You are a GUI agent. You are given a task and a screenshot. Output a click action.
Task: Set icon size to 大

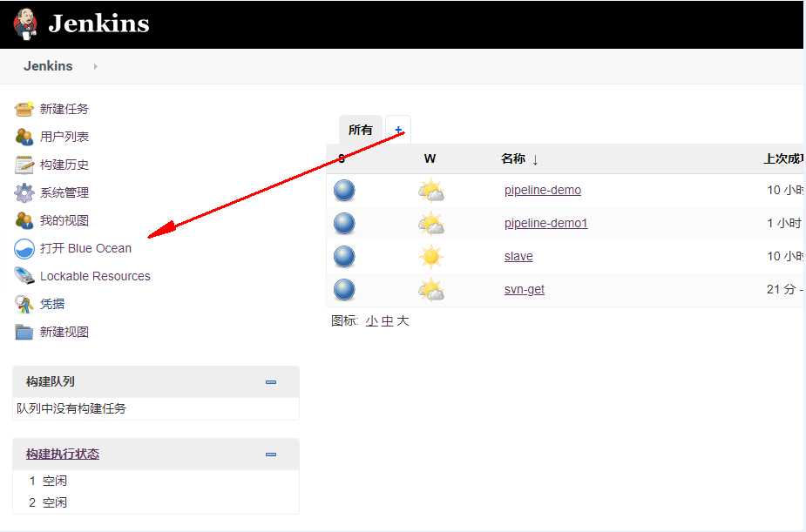pos(403,321)
